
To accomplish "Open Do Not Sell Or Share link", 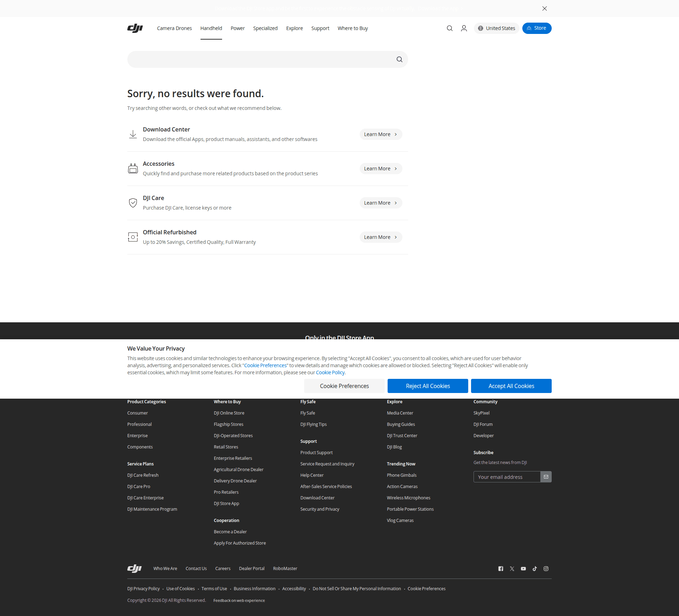I will [x=357, y=588].
